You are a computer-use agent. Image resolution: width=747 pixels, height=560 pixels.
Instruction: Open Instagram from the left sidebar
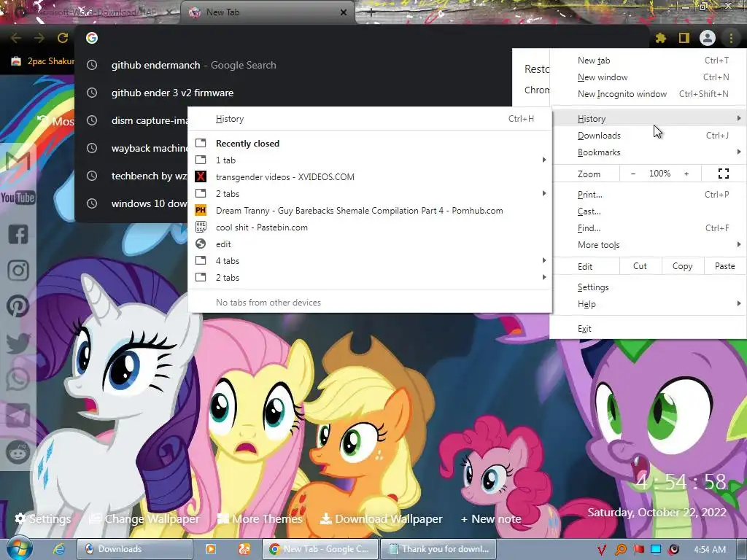18,271
